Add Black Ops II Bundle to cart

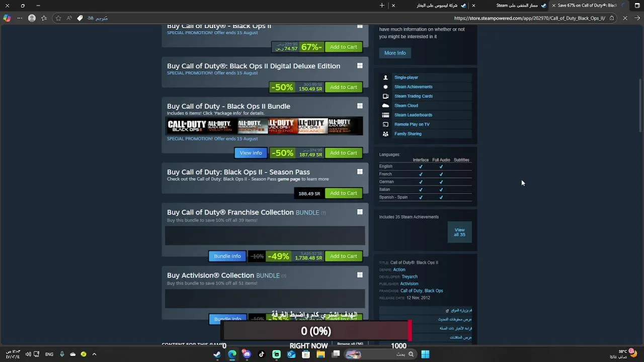(344, 153)
